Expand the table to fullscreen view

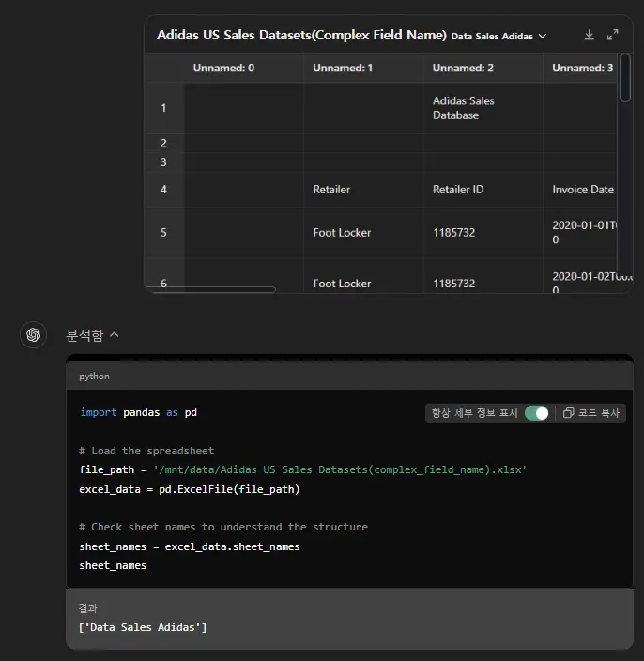point(613,35)
